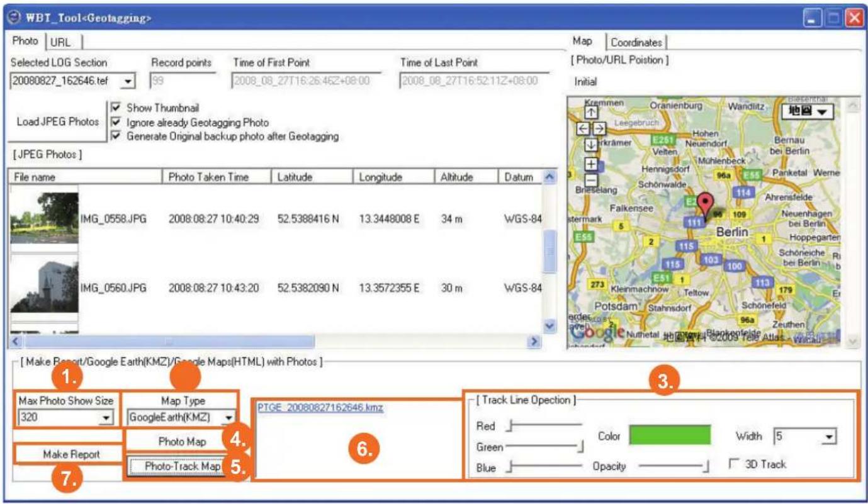Toggle Show Thumbnail checkbox

tap(116, 108)
